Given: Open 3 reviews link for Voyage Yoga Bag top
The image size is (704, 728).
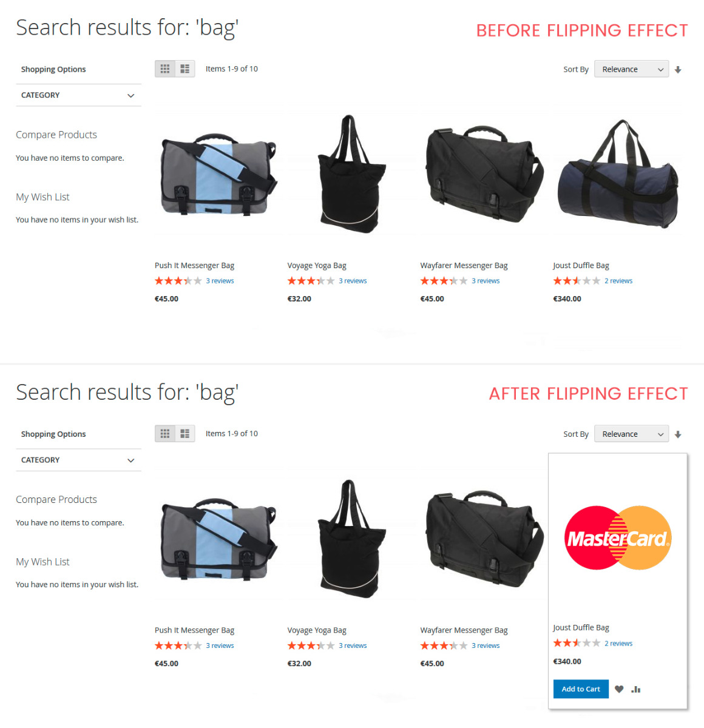Looking at the screenshot, I should point(353,281).
